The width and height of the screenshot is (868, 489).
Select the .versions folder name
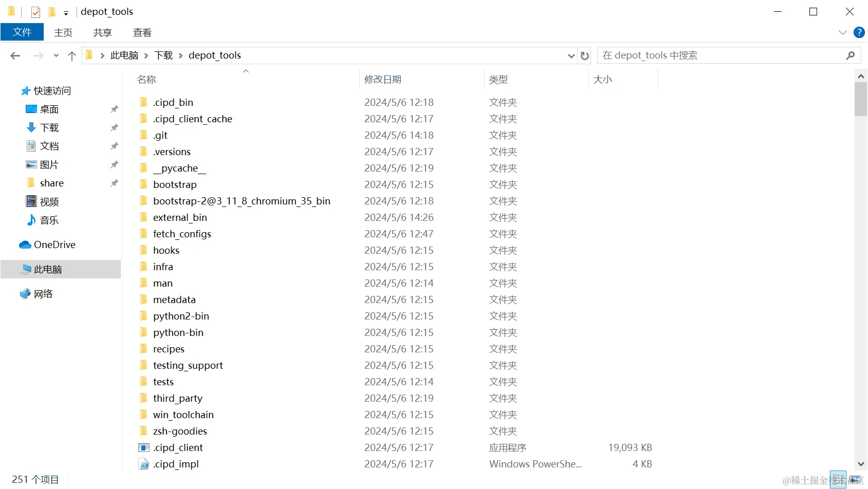pos(172,152)
